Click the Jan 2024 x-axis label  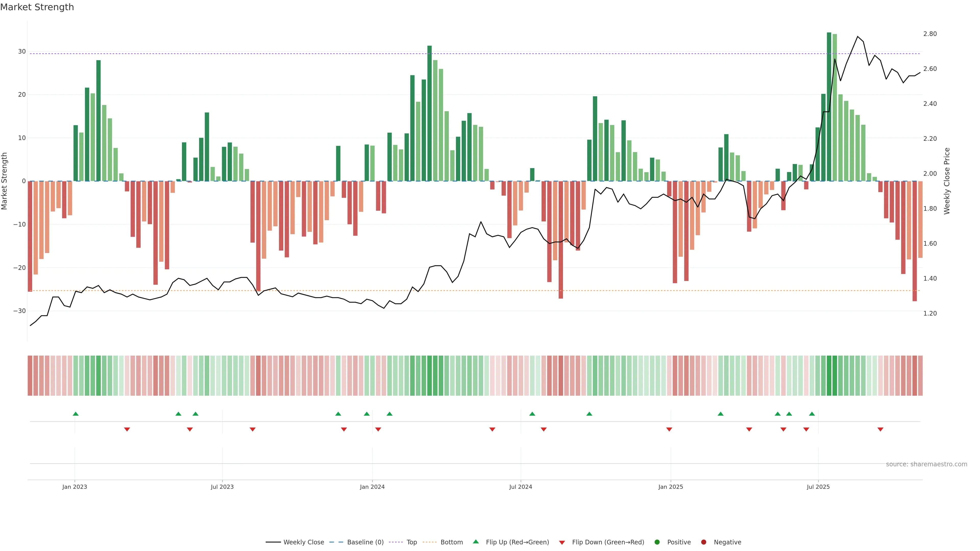click(372, 487)
